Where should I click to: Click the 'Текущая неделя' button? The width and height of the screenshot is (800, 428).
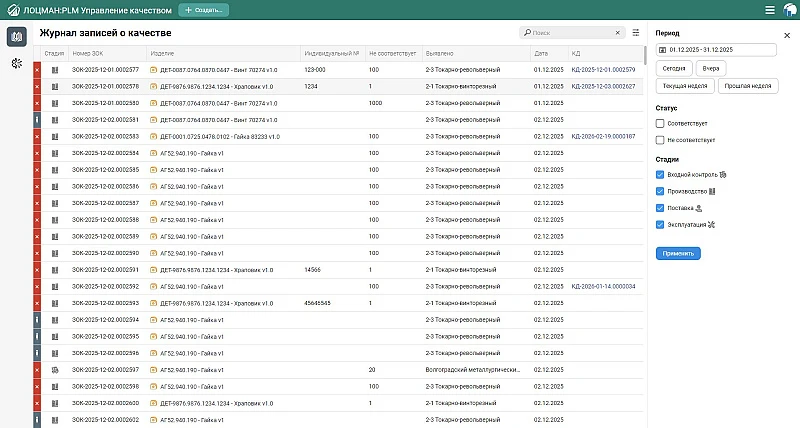(x=685, y=86)
